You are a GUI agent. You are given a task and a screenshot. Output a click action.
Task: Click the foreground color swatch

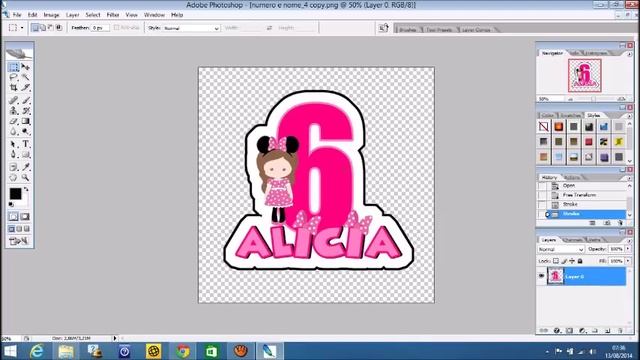[x=16, y=193]
